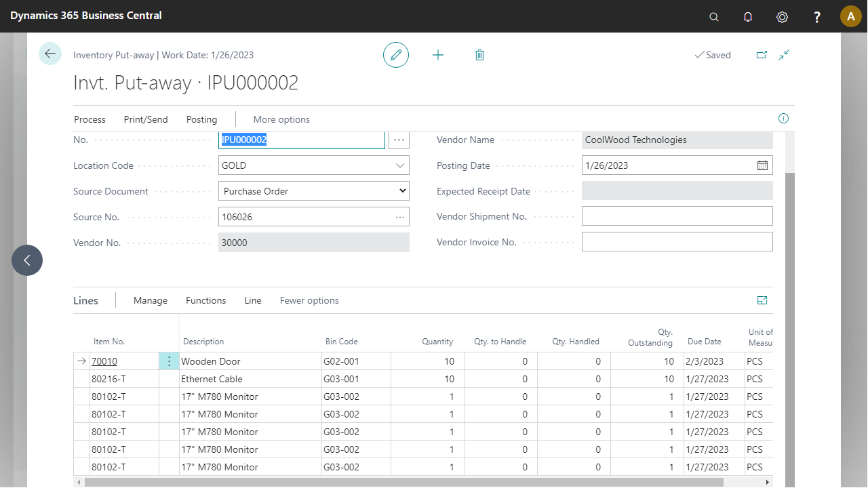868x488 pixels.
Task: Open the Source Document dropdown
Action: coord(314,191)
